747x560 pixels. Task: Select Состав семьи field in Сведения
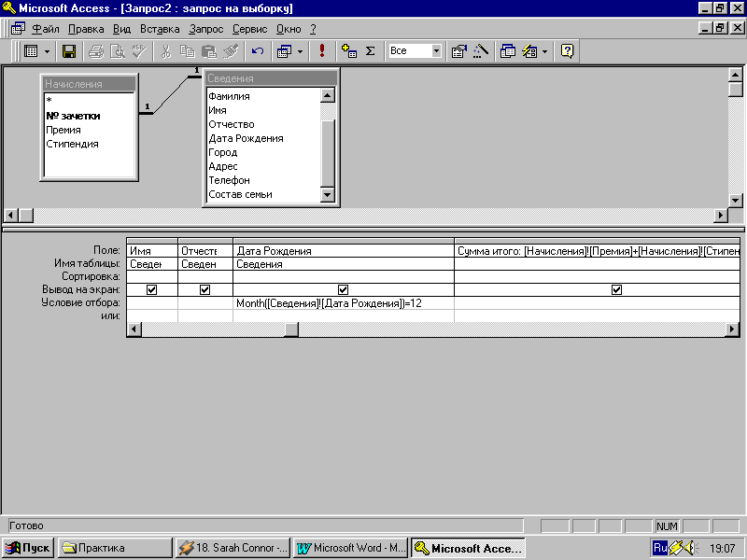tap(241, 194)
